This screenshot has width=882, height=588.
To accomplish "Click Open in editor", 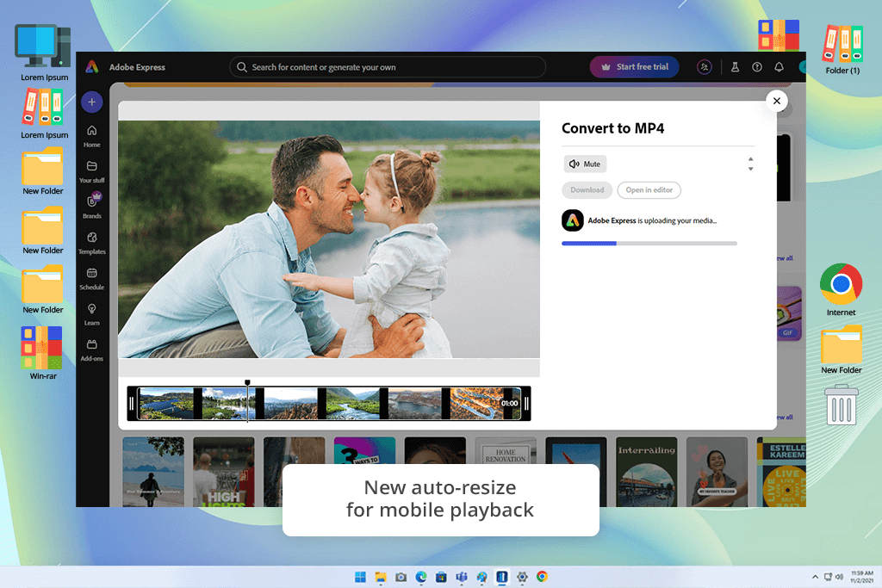I will [x=649, y=190].
